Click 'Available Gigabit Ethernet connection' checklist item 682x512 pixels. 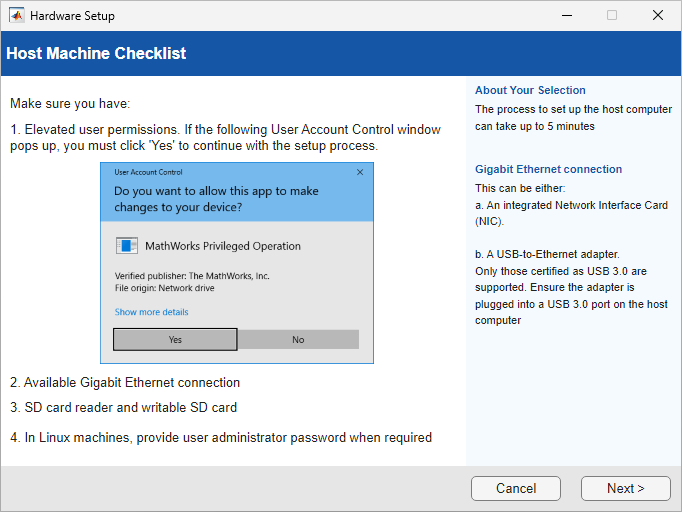125,382
